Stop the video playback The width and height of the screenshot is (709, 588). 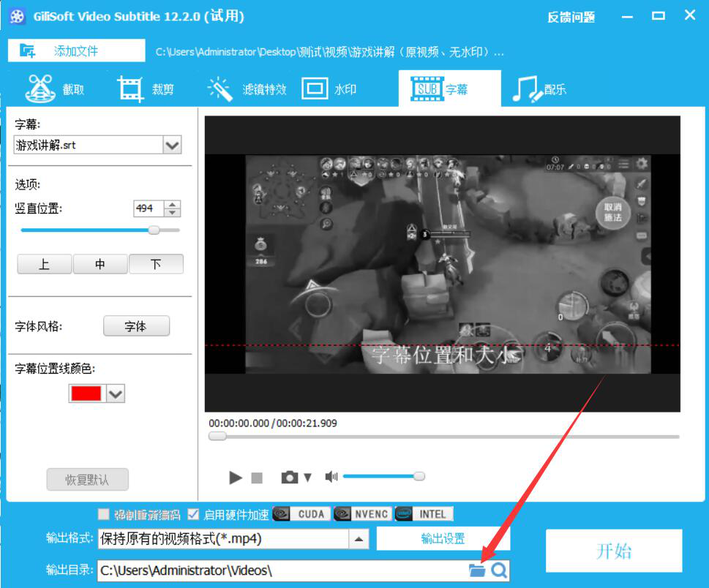click(257, 478)
